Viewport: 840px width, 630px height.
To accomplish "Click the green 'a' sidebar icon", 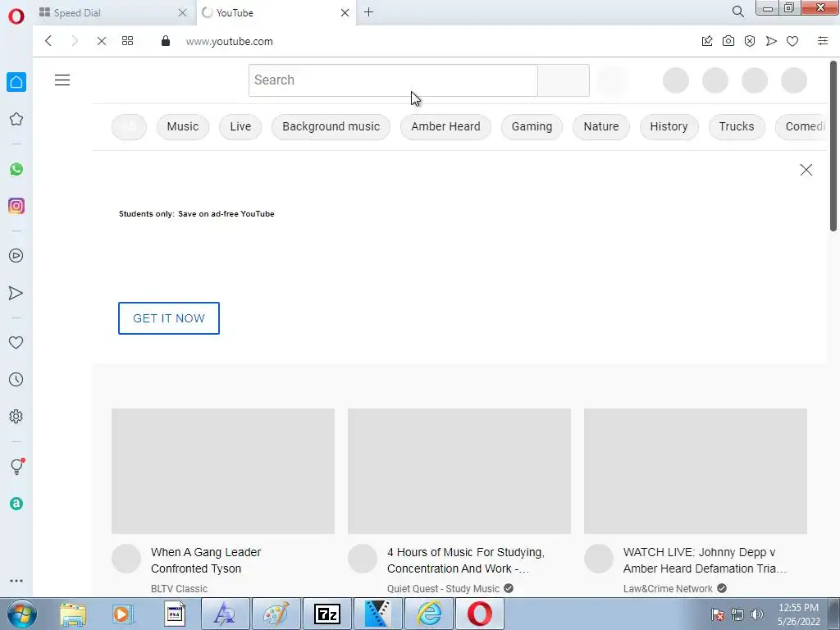I will tap(16, 504).
